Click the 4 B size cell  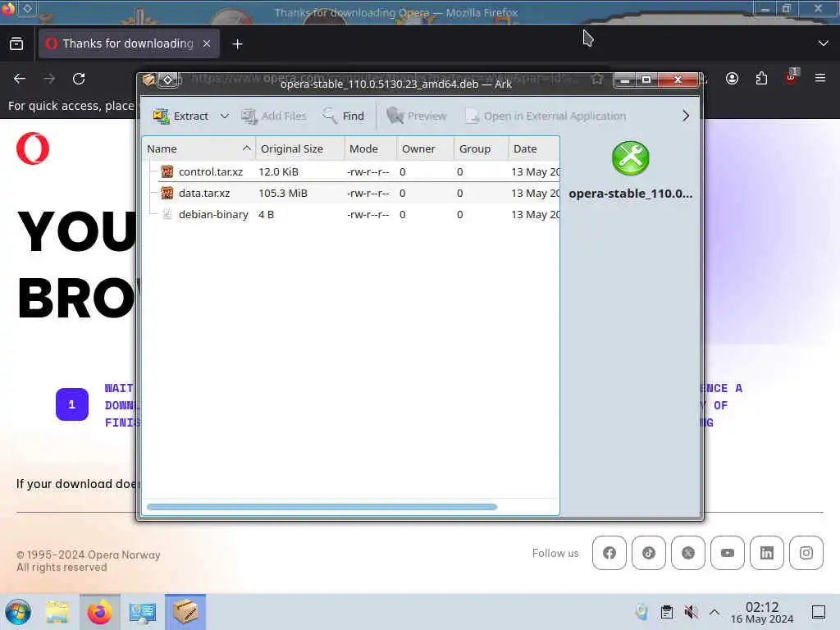(267, 215)
